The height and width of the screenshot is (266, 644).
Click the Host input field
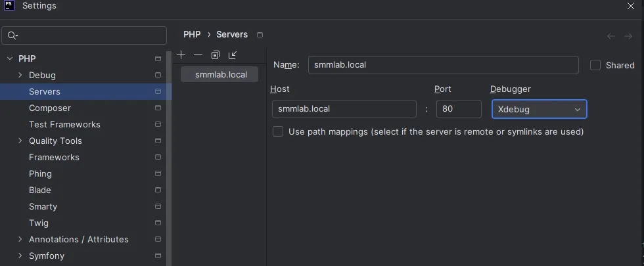point(344,109)
